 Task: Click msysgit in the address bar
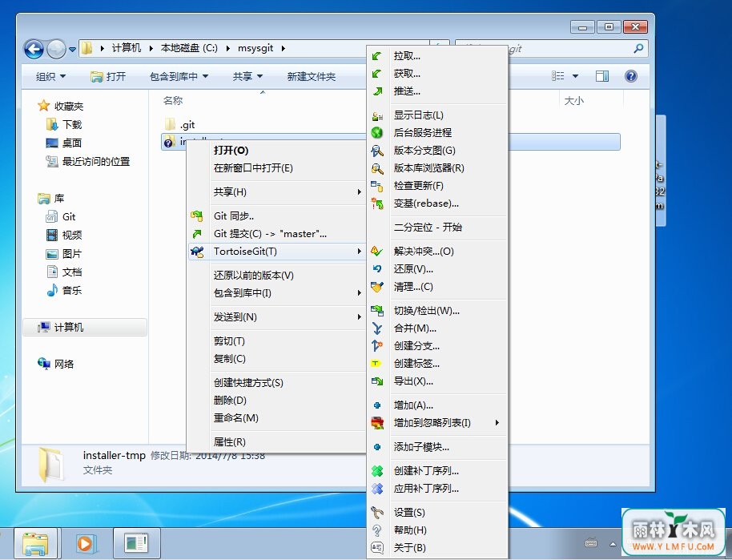(255, 48)
